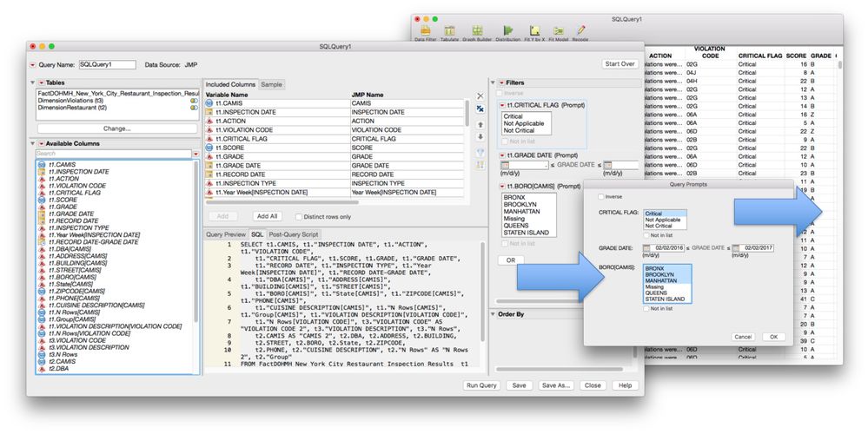Launch Tabulate from the background toolbar
Screen dimensions: 868x434
(x=449, y=31)
